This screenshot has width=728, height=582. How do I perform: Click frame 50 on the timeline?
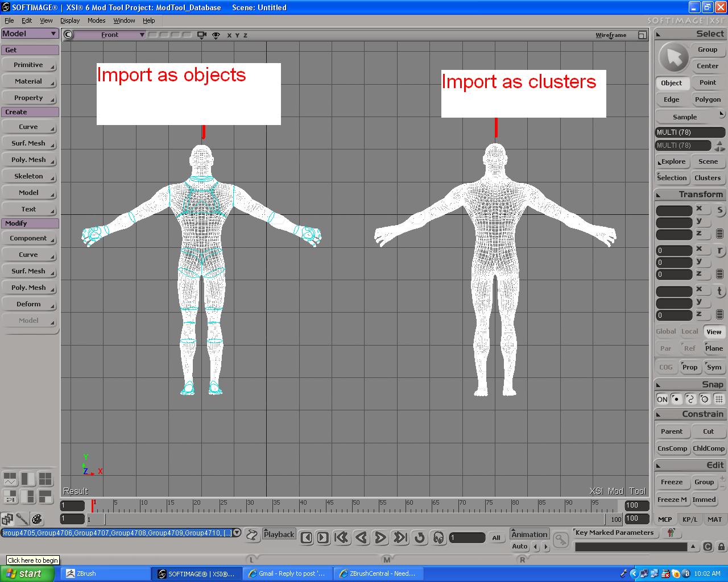[x=354, y=505]
